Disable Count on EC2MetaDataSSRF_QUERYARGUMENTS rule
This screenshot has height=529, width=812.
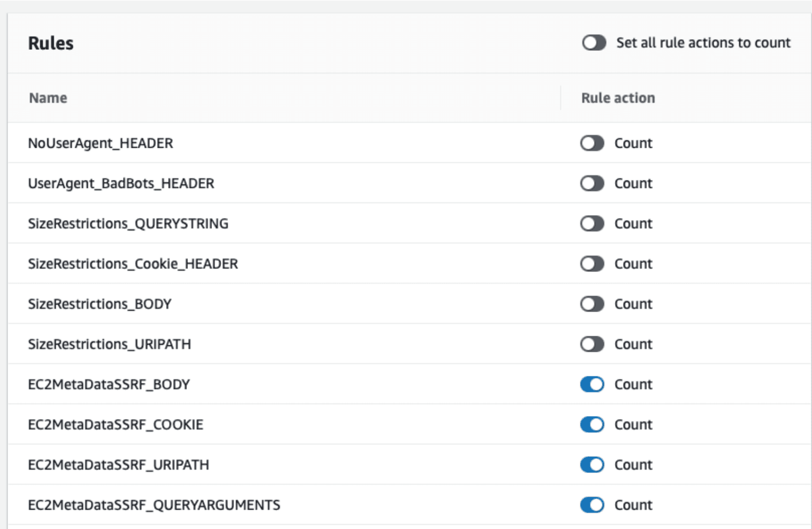coord(592,505)
